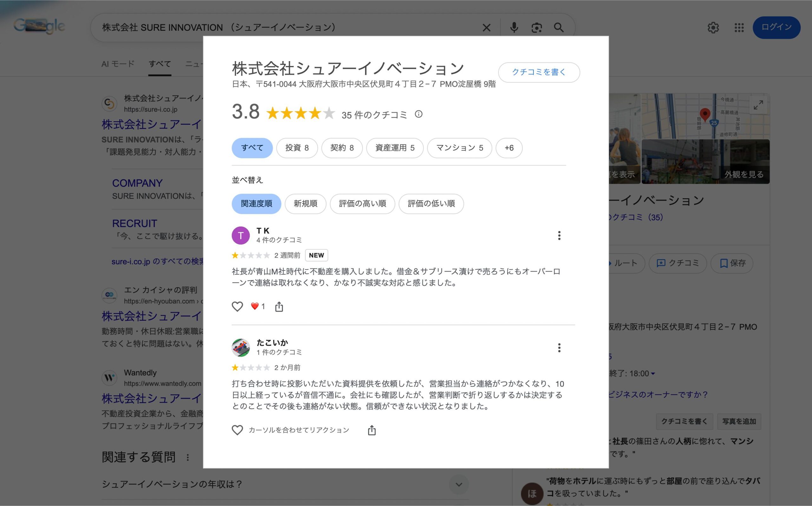
Task: Expand the map thumbnail
Action: coord(758,105)
